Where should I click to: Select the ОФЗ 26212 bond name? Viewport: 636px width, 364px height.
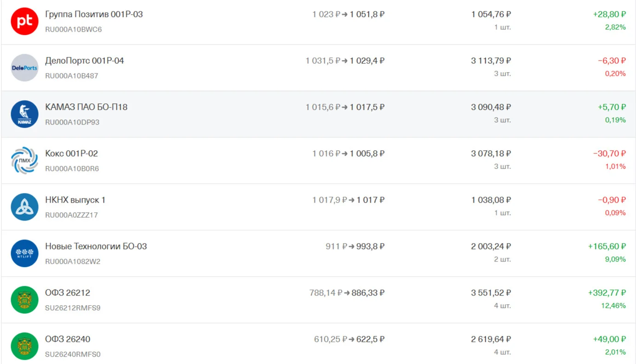pos(68,293)
